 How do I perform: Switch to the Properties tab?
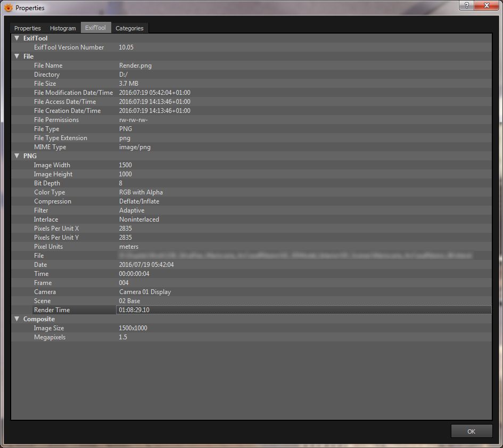[x=28, y=28]
